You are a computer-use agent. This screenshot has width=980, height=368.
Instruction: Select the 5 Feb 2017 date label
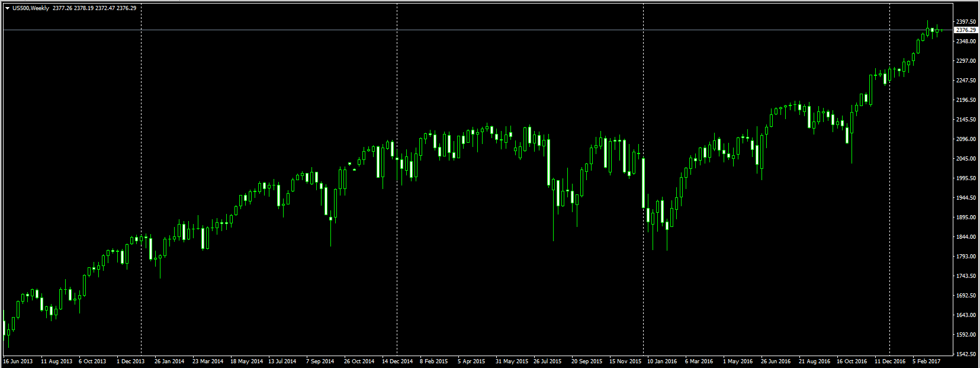[x=926, y=361]
